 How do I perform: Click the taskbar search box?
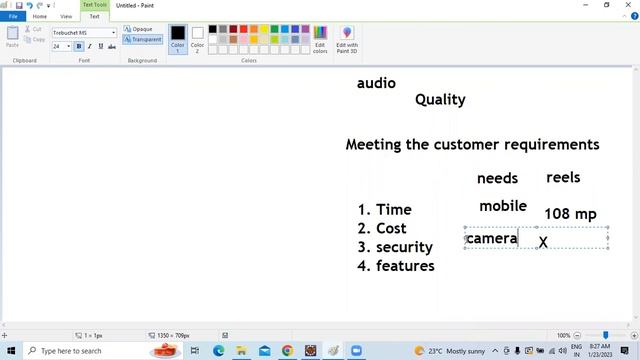click(x=103, y=351)
